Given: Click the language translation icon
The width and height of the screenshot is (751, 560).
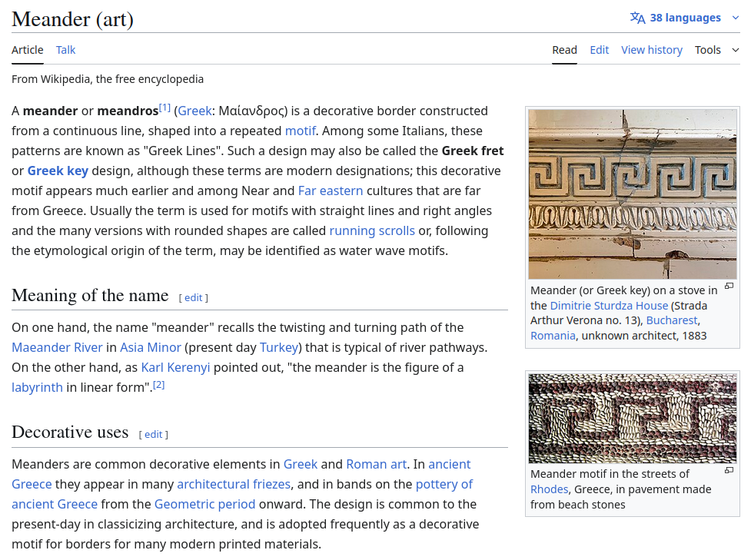Looking at the screenshot, I should pyautogui.click(x=637, y=18).
